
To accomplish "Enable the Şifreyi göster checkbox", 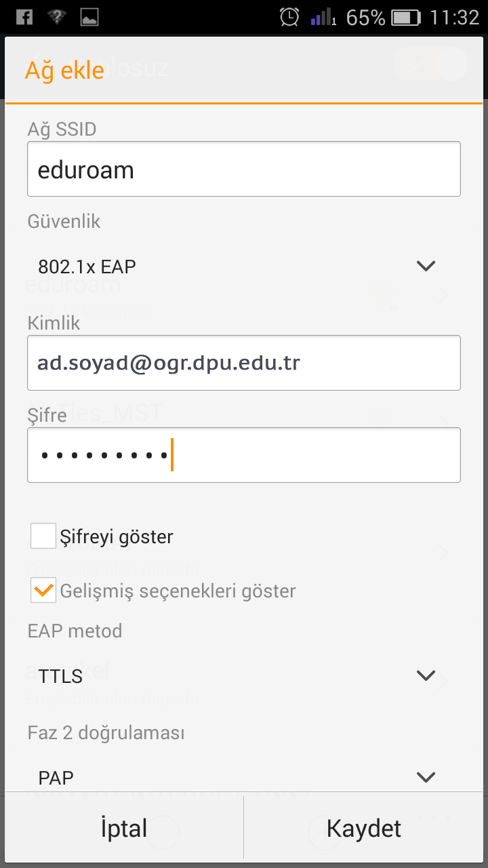I will [x=43, y=536].
